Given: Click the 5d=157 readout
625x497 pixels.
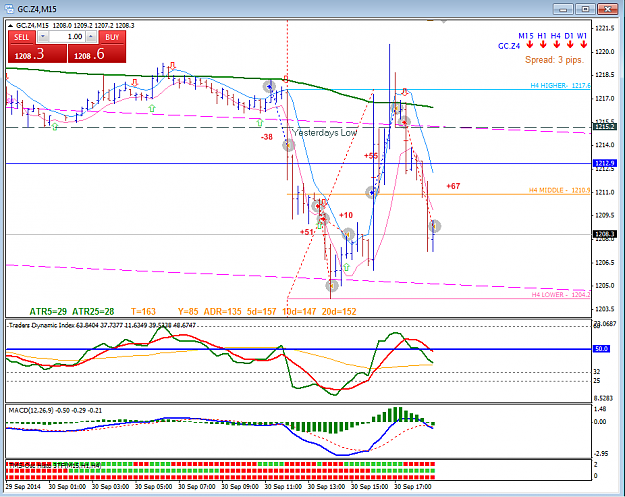Looking at the screenshot, I should point(261,312).
